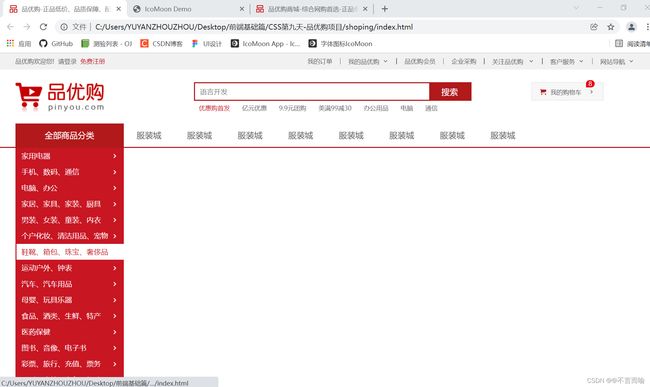Expand the 家居、家具、家装、厨具 row chevron
This screenshot has width=650, height=387.
coord(115,204)
